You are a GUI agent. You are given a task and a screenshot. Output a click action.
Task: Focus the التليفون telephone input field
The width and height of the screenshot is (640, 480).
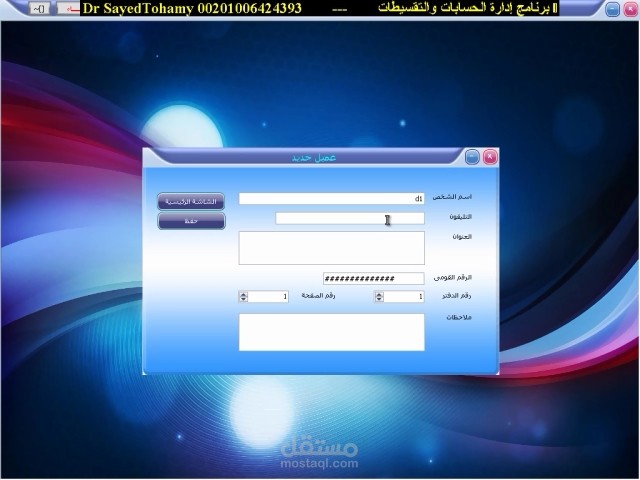pos(350,218)
